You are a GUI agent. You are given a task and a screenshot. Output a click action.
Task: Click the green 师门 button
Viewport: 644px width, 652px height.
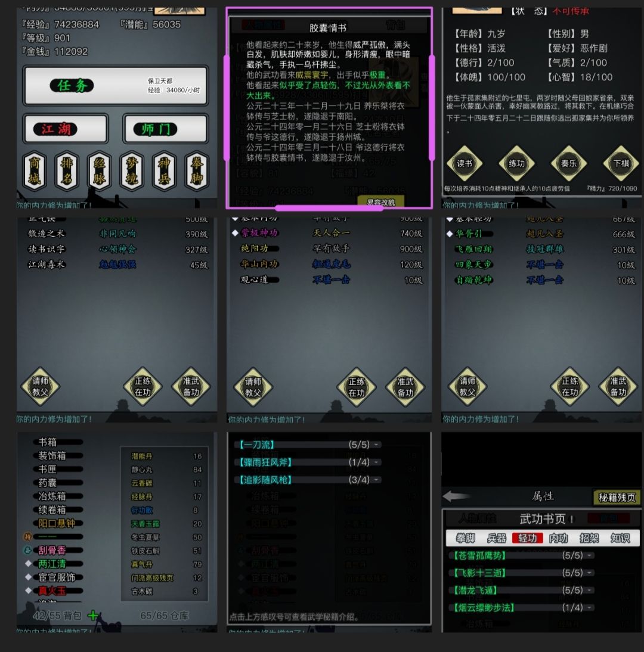click(x=165, y=129)
